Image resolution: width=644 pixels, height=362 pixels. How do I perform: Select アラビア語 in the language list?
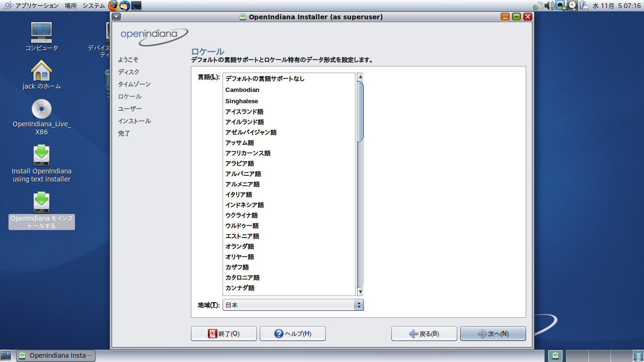click(x=289, y=164)
